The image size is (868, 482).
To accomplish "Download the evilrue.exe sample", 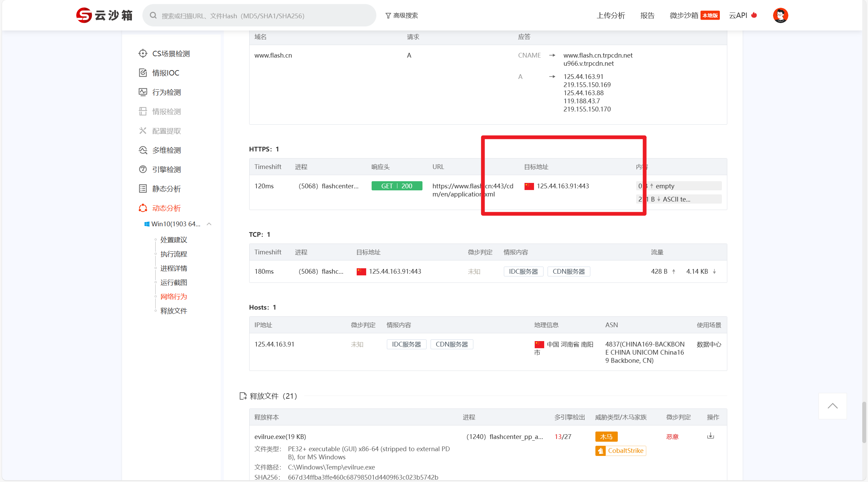I will pyautogui.click(x=710, y=436).
